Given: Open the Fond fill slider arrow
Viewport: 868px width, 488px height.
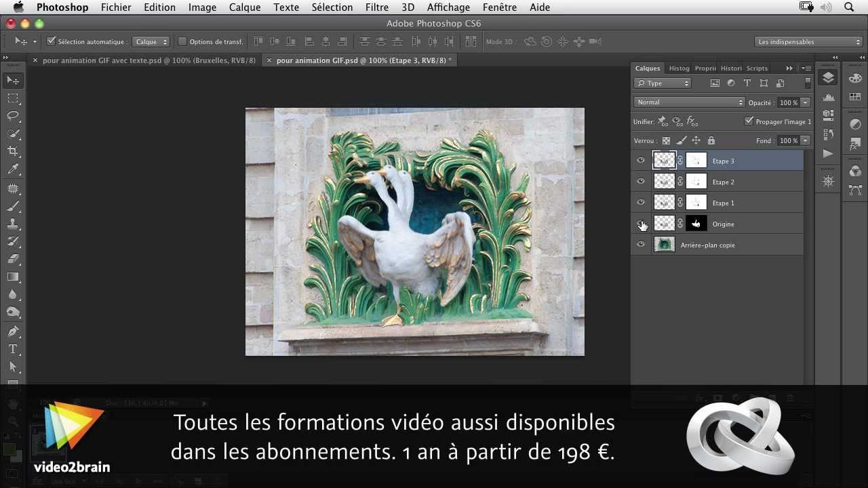Looking at the screenshot, I should click(805, 140).
